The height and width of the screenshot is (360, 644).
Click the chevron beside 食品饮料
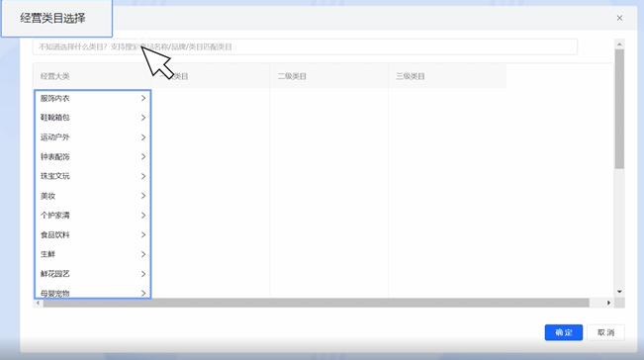143,234
